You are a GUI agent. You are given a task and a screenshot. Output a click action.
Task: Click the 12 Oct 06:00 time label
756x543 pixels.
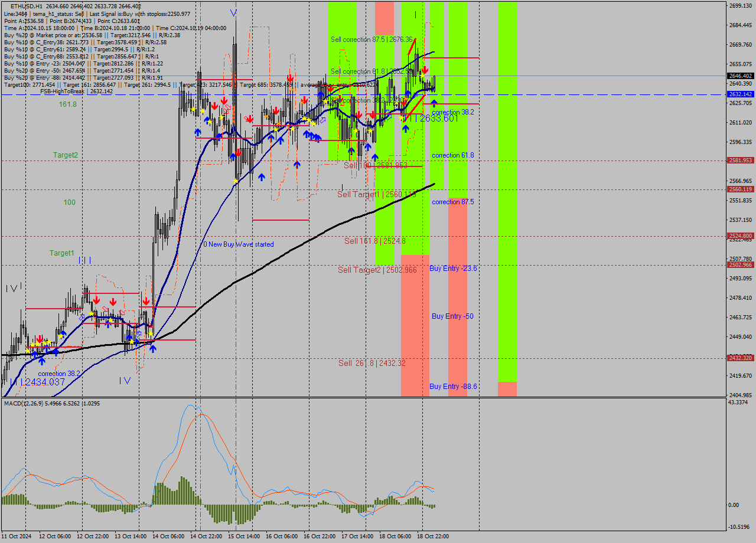tap(55, 537)
